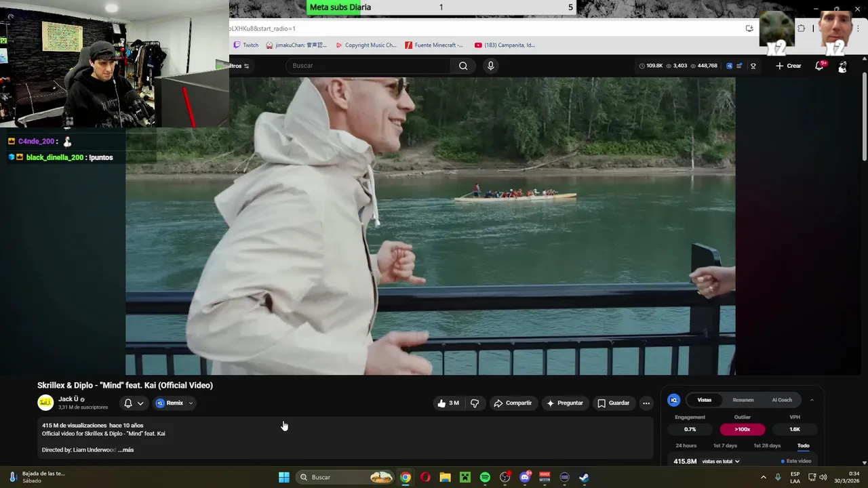The height and width of the screenshot is (488, 868).
Task: Switch to the 24 hours tab
Action: 686,445
